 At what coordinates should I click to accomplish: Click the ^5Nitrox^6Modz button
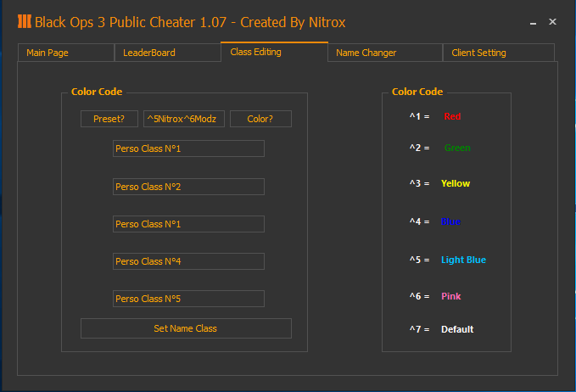click(x=184, y=119)
